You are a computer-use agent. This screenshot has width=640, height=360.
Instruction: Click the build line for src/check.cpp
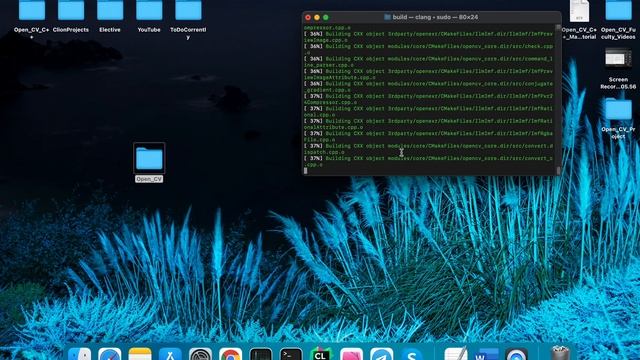(428, 49)
